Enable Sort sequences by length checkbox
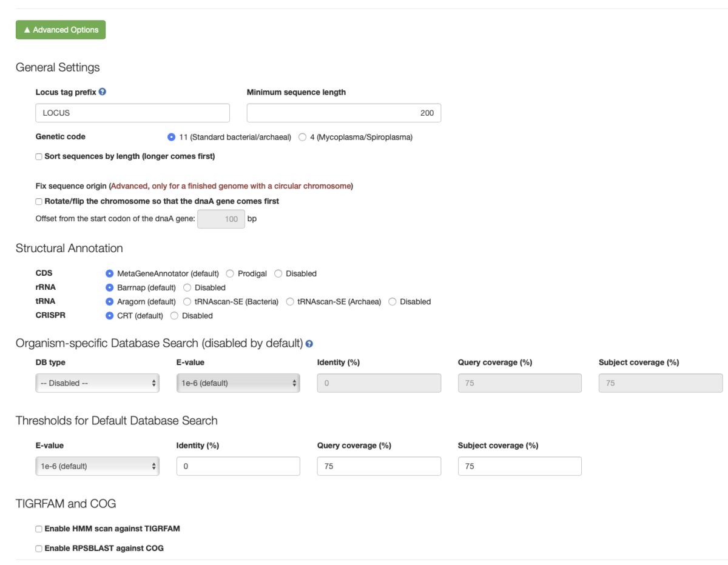The width and height of the screenshot is (728, 565). (x=39, y=156)
